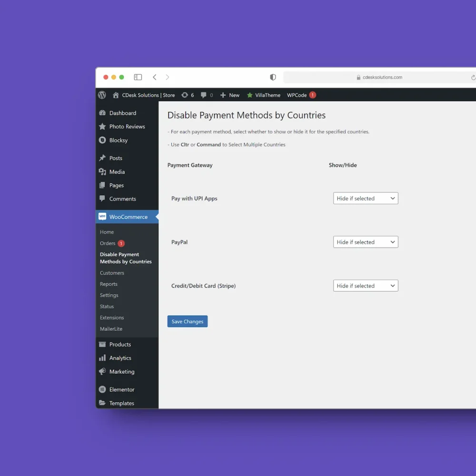
Task: Click the WPCode notification badge
Action: pyautogui.click(x=312, y=95)
